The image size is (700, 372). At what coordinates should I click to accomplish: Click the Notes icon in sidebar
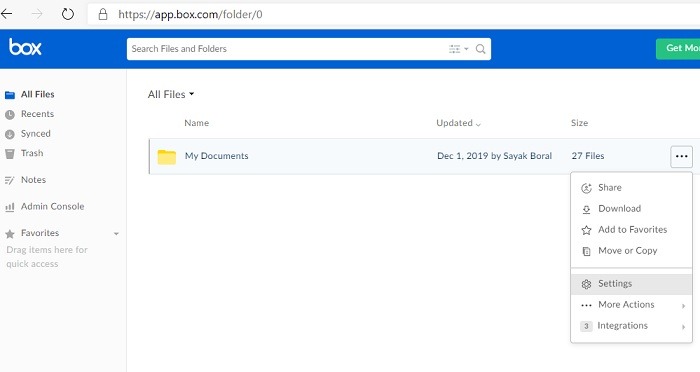10,180
